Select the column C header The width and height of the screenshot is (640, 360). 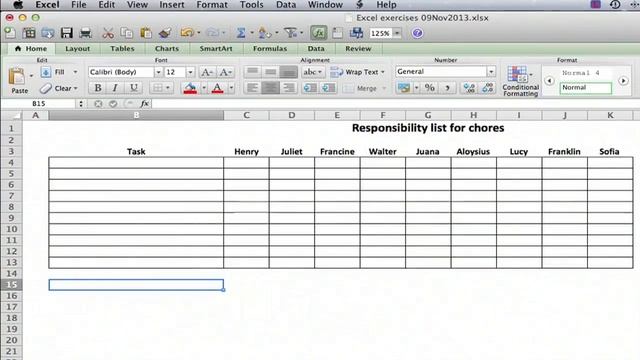(x=247, y=115)
